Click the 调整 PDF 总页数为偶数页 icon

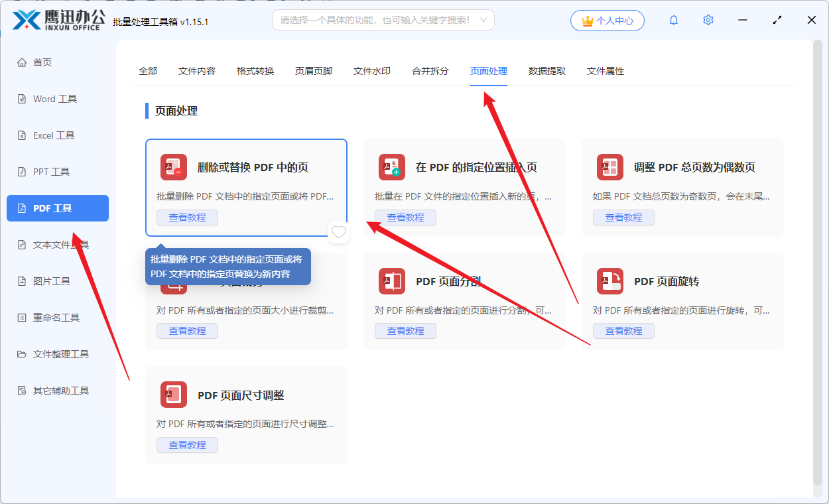click(610, 167)
